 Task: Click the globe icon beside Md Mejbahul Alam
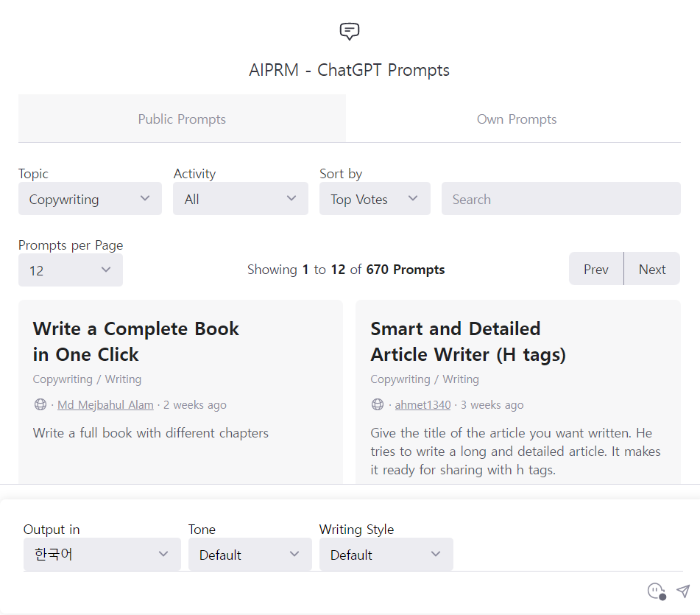point(40,404)
